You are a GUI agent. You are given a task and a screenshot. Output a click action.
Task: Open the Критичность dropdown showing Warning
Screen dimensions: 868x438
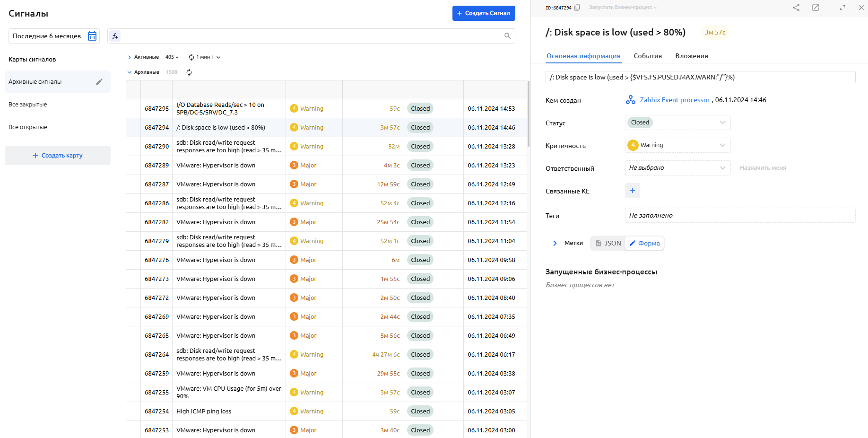tap(677, 145)
